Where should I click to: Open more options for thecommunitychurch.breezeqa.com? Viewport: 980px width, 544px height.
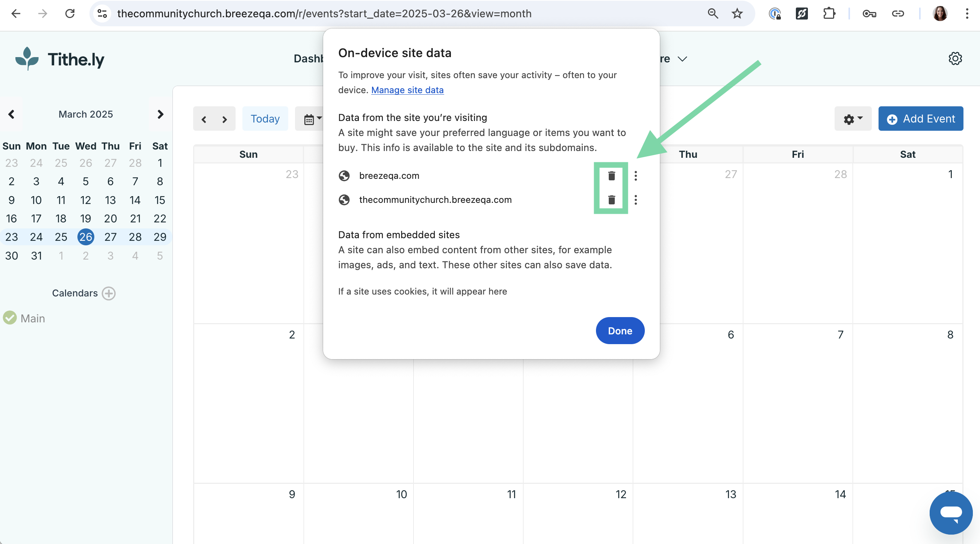[636, 200]
